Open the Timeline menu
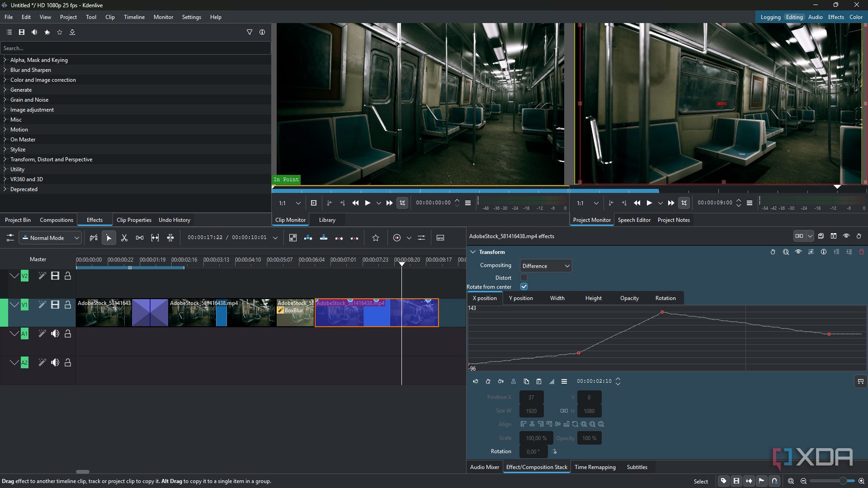 (x=134, y=17)
